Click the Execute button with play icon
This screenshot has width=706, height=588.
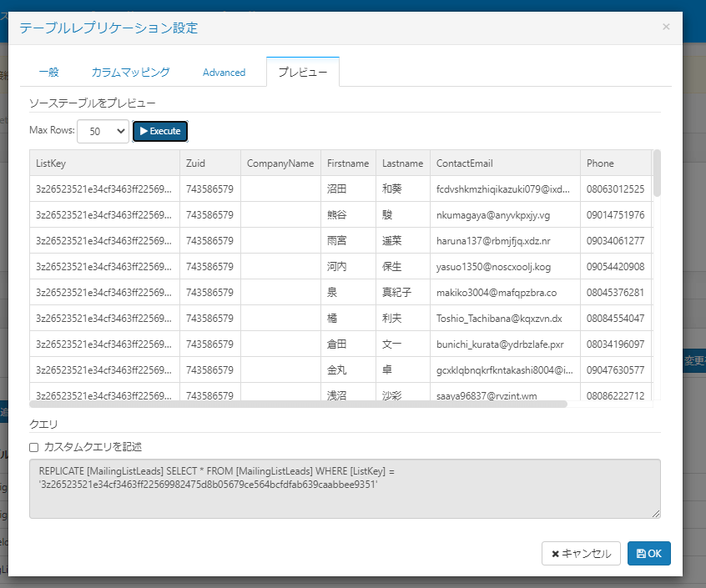(160, 131)
